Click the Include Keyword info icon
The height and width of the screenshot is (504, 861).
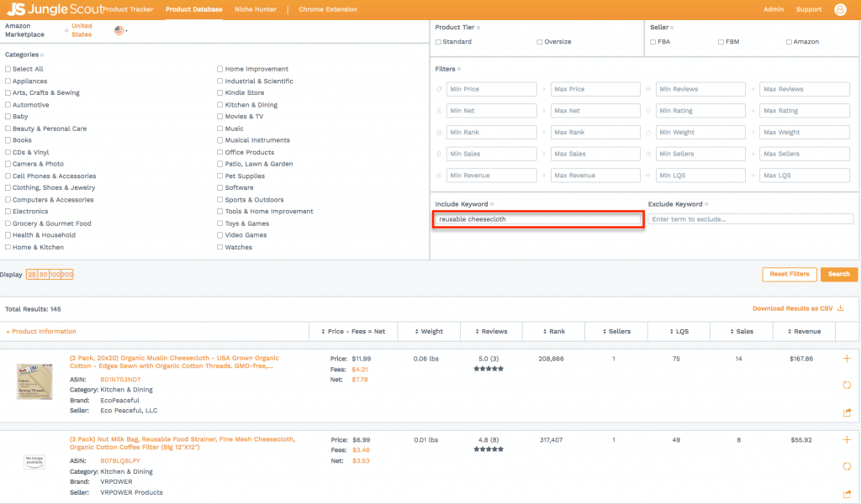pyautogui.click(x=492, y=204)
